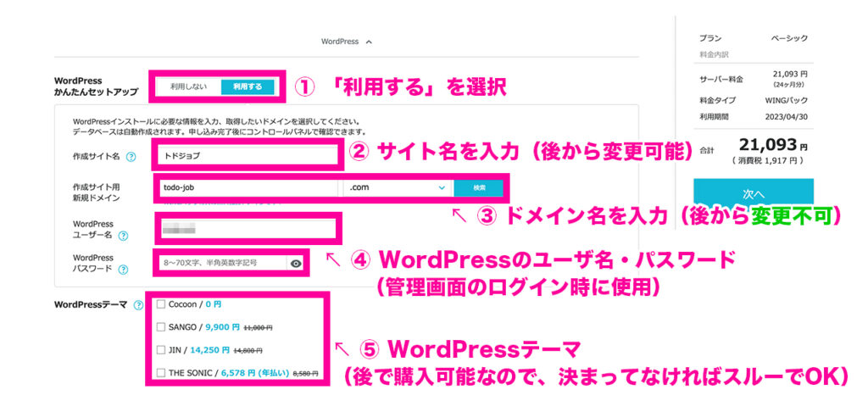Click the 検索 domain search button
Image resolution: width=868 pixels, height=412 pixels.
pyautogui.click(x=479, y=187)
